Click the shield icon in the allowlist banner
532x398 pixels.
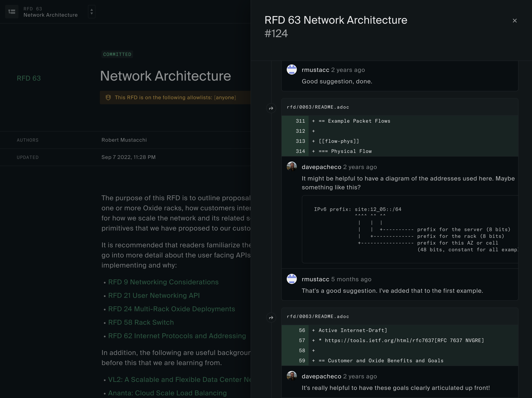108,98
